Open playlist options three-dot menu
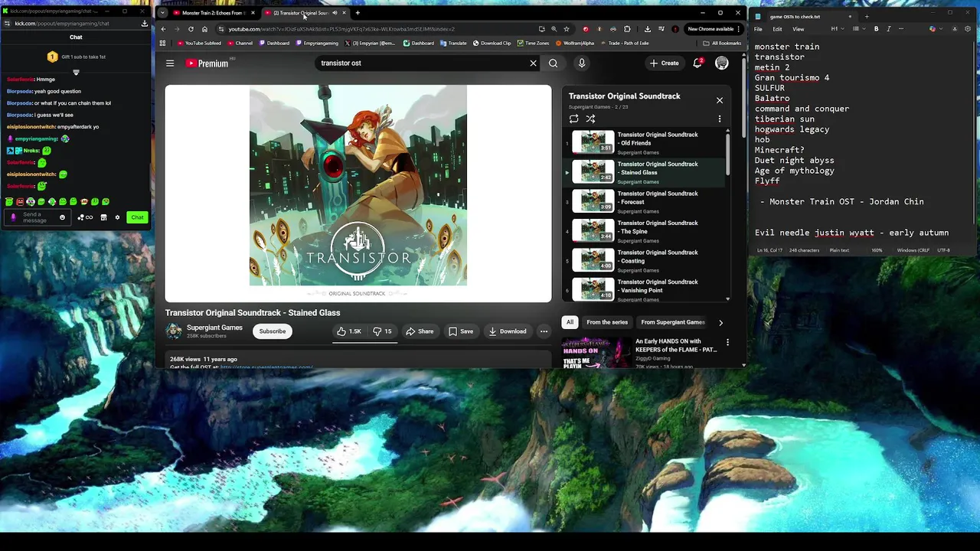Image resolution: width=980 pixels, height=551 pixels. tap(720, 119)
